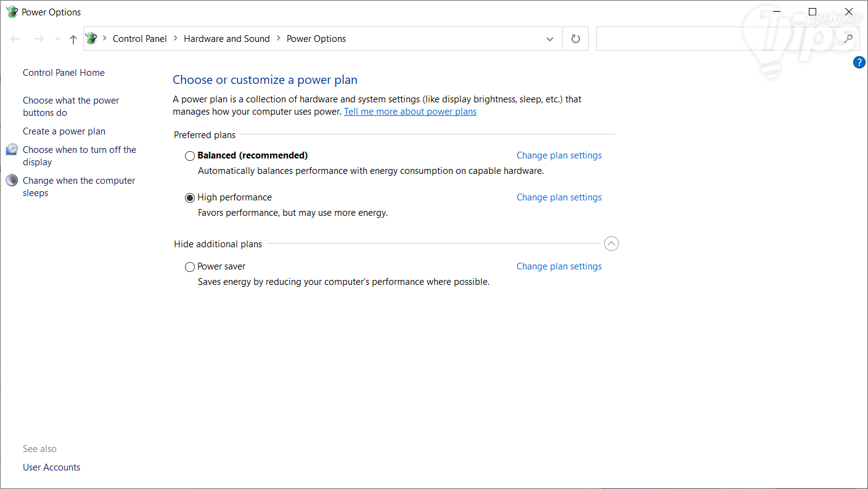Refresh the Power Options page
868x489 pixels.
[x=576, y=39]
